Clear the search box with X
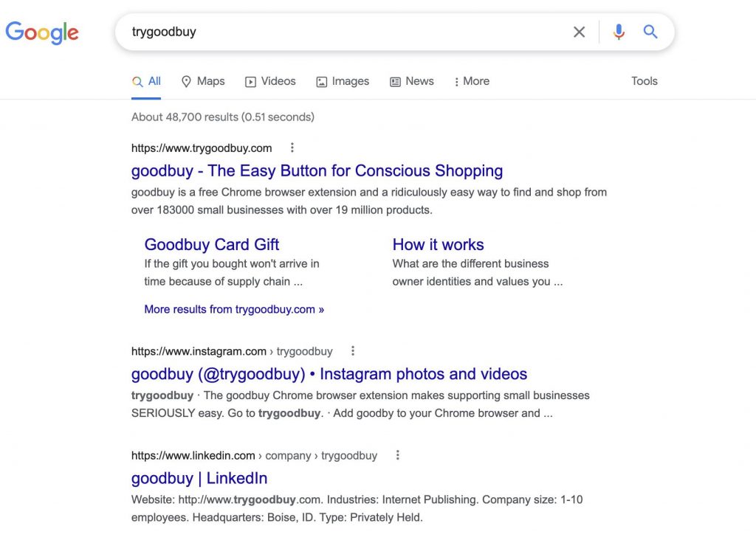The image size is (756, 543). (580, 32)
